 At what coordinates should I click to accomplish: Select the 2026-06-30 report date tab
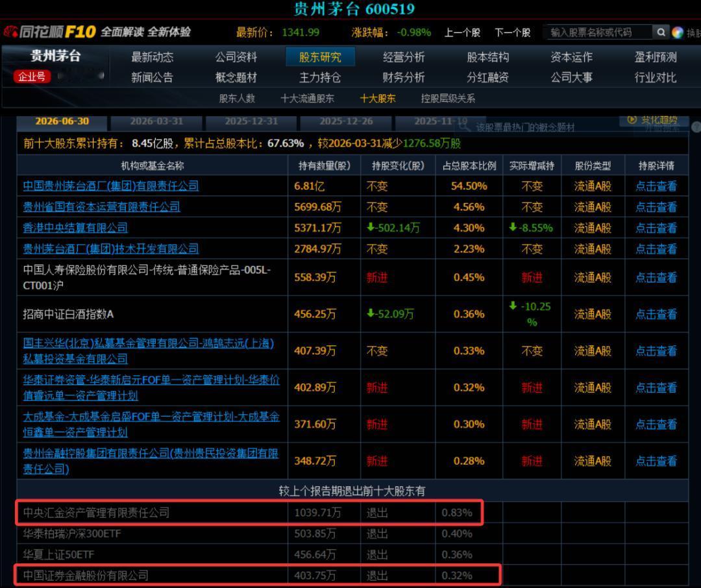tap(62, 121)
